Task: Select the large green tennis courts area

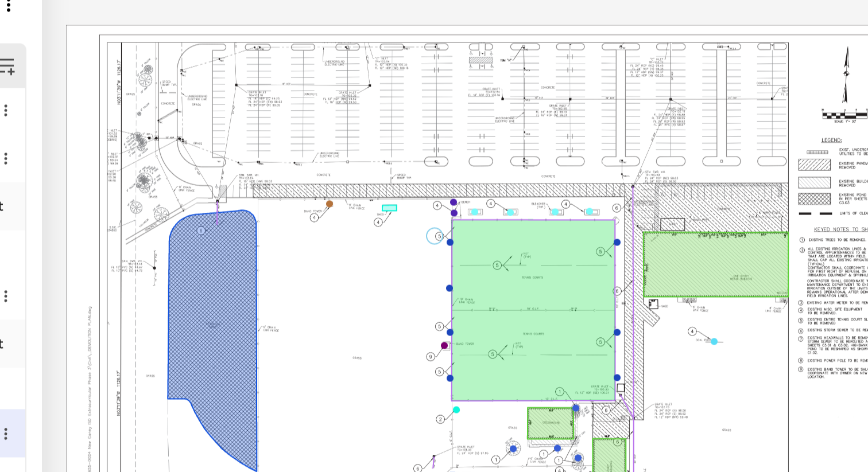Action: [533, 310]
